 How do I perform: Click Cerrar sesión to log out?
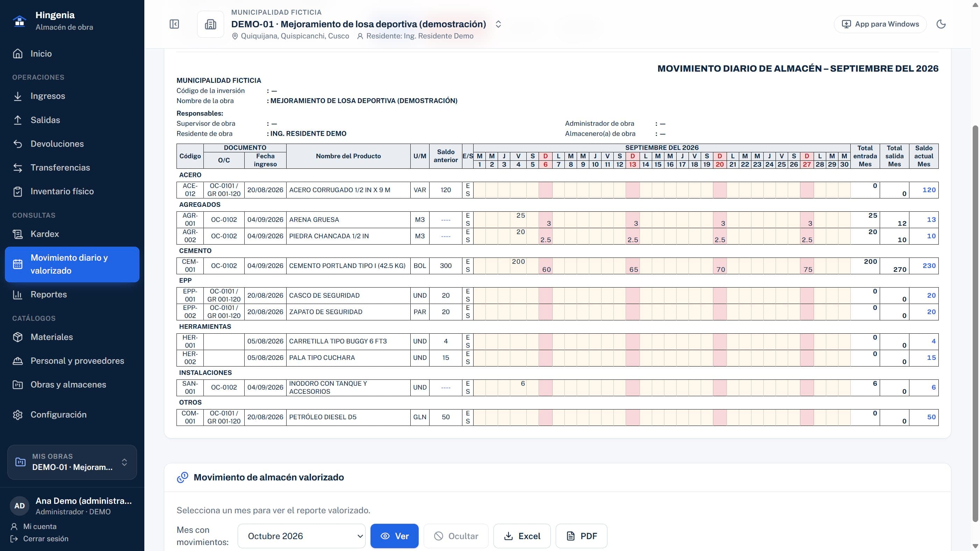coord(46,539)
